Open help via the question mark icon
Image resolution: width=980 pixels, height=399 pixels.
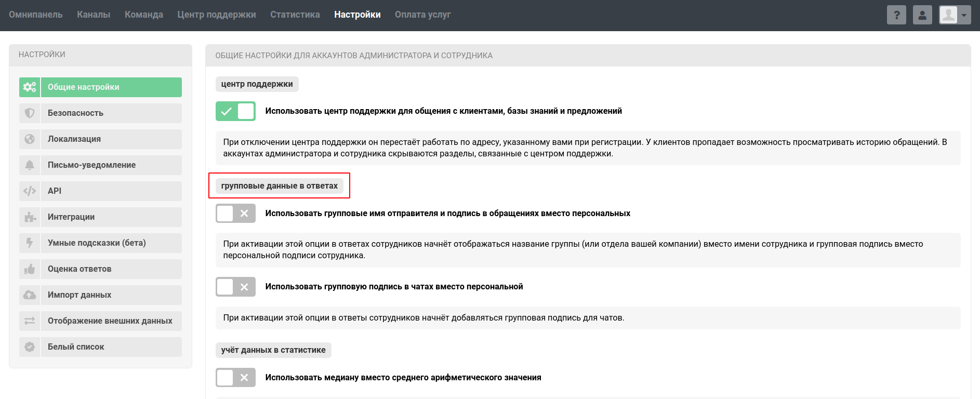896,15
